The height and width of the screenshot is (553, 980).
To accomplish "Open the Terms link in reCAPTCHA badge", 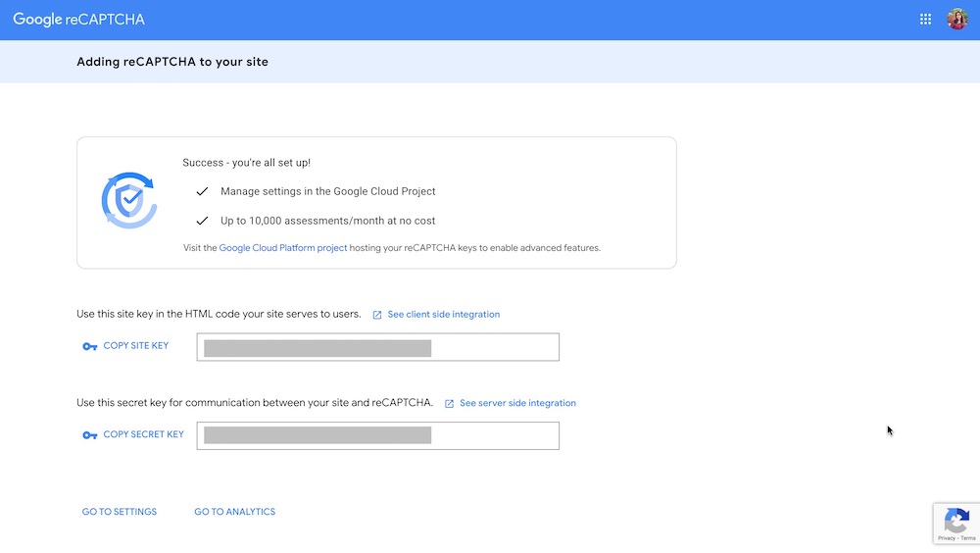I will point(967,538).
